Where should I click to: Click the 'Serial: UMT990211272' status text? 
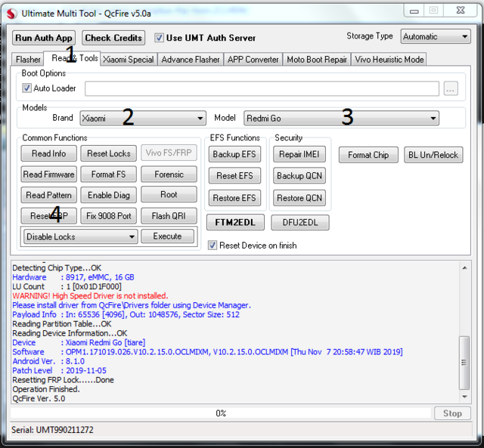point(52,430)
